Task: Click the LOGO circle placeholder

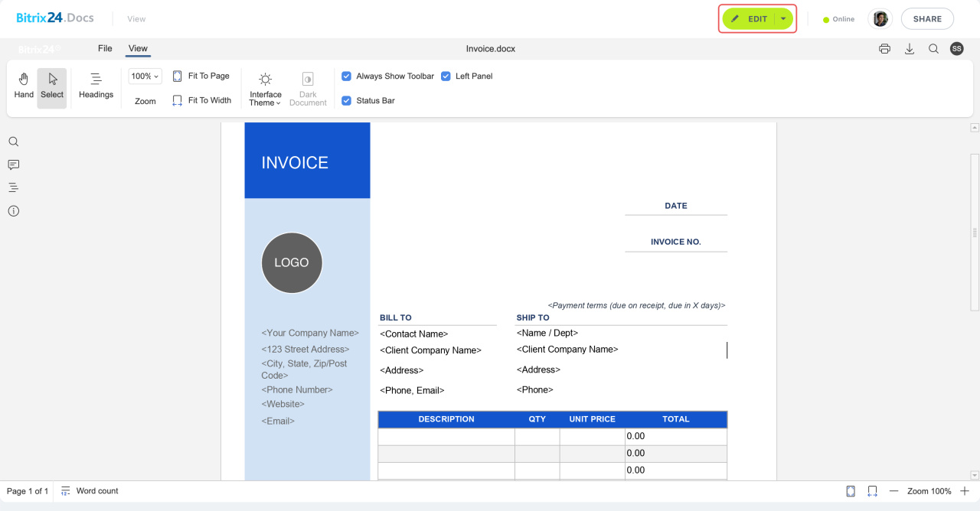Action: (292, 262)
